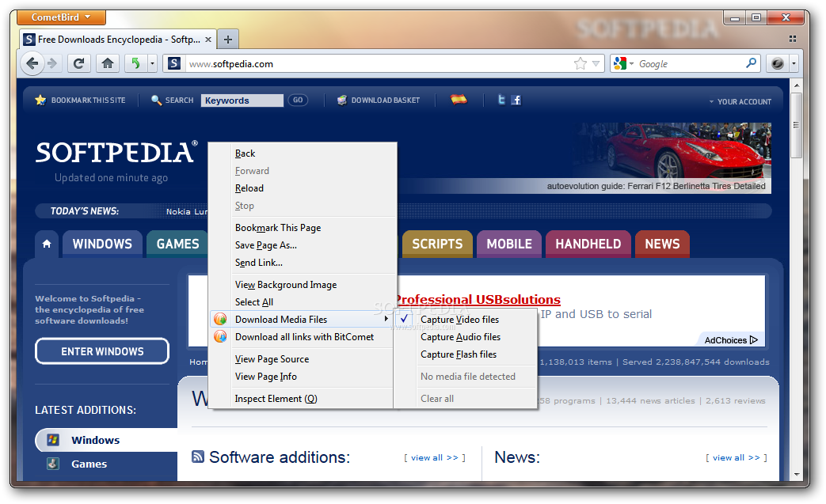Click the home icon tab on Softpedia navigation
The height and width of the screenshot is (504, 826).
(x=47, y=244)
